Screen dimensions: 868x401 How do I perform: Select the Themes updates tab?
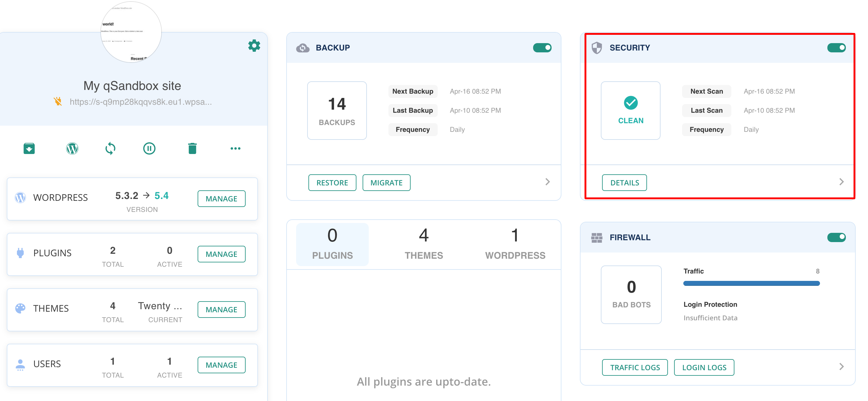pos(424,244)
